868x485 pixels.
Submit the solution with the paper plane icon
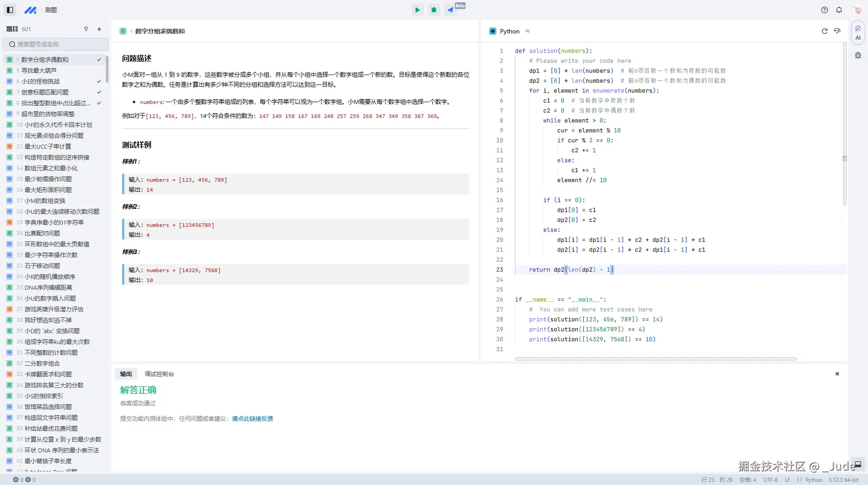coord(450,10)
